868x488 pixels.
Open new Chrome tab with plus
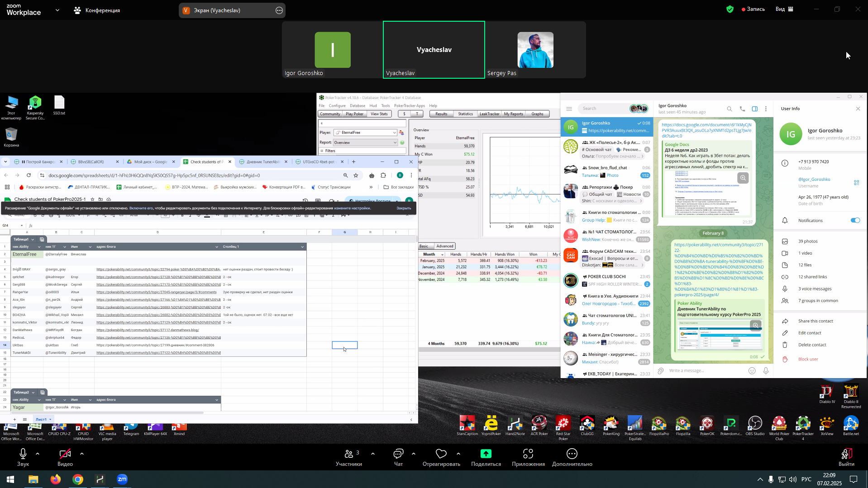[353, 161]
